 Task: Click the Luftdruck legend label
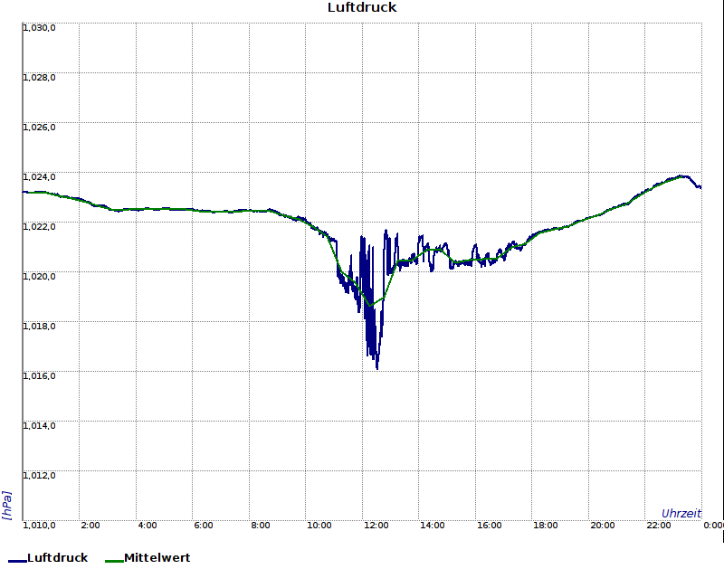[58, 557]
